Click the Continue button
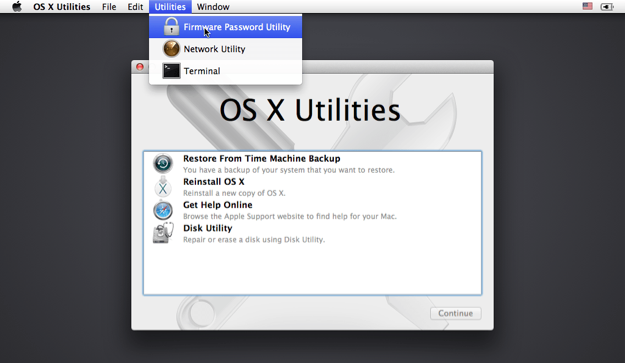This screenshot has height=363, width=625. tap(456, 313)
